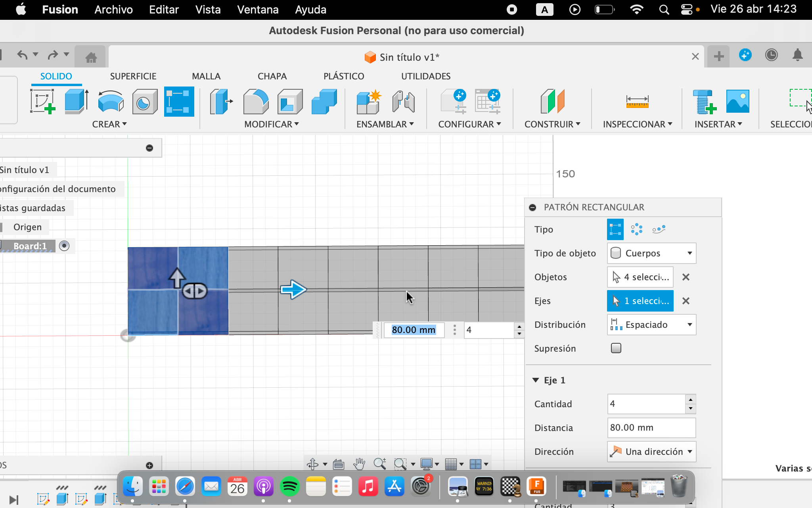Choose the pattern on path type
812x508 pixels.
[x=659, y=229]
